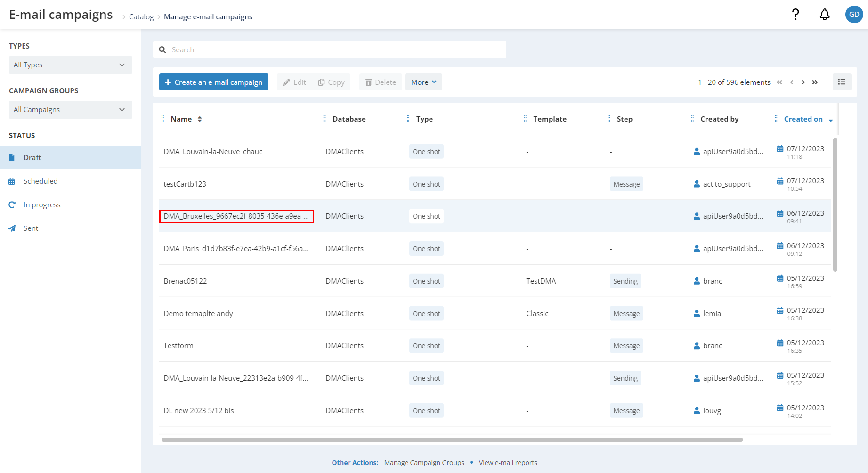Select the Brenac05122 campaign
The height and width of the screenshot is (473, 868).
(185, 281)
